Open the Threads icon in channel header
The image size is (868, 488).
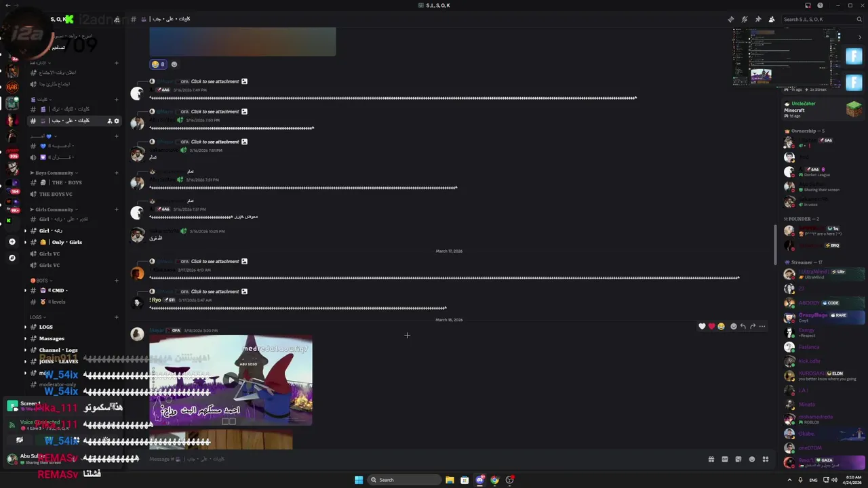coord(730,19)
